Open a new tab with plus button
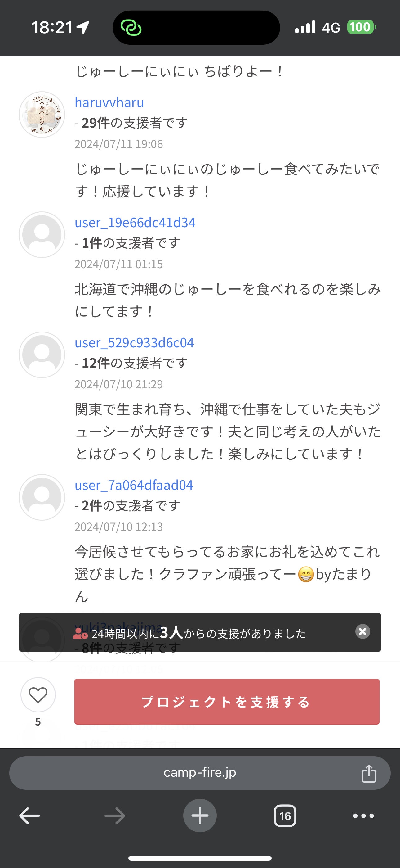The image size is (400, 868). point(200,816)
